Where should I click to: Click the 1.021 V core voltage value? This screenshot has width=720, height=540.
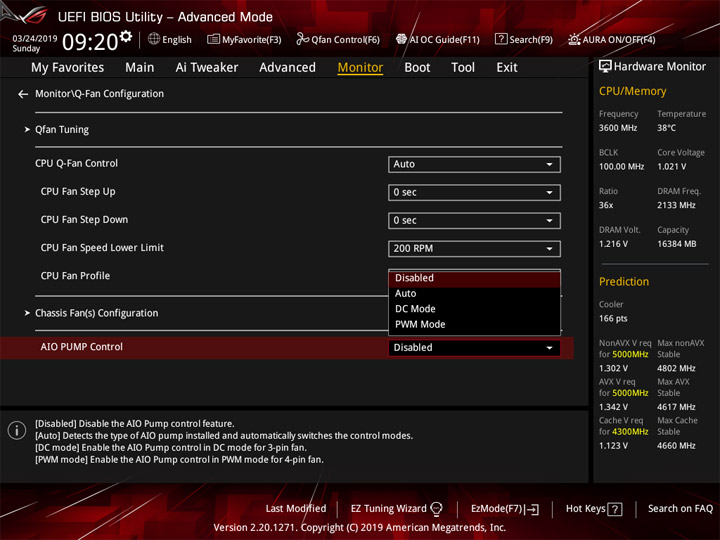point(671,167)
